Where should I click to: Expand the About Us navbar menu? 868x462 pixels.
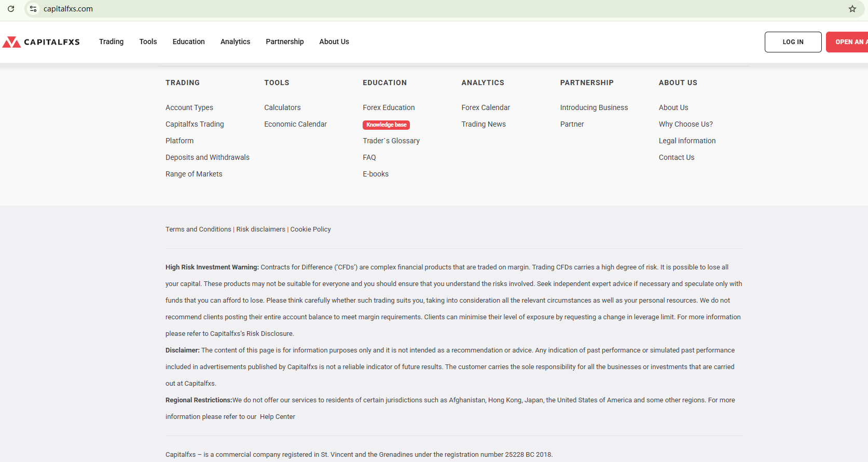point(334,42)
